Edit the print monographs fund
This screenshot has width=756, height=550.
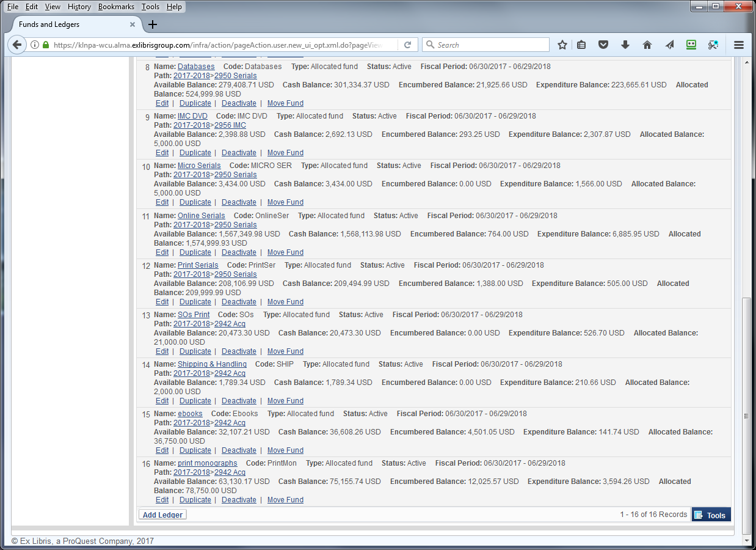point(162,500)
